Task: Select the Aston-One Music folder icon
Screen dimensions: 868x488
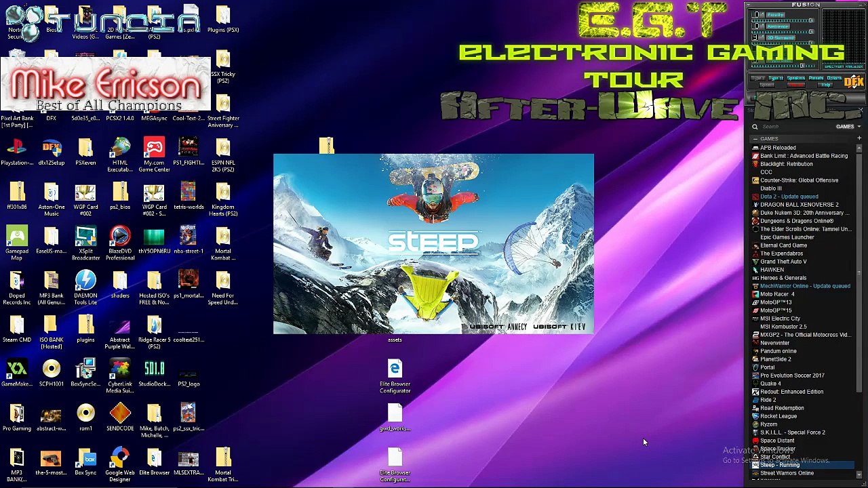Action: click(x=52, y=198)
